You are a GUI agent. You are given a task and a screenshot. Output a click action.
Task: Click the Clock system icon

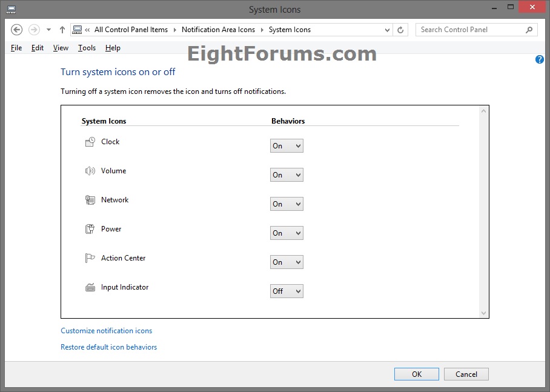[90, 142]
